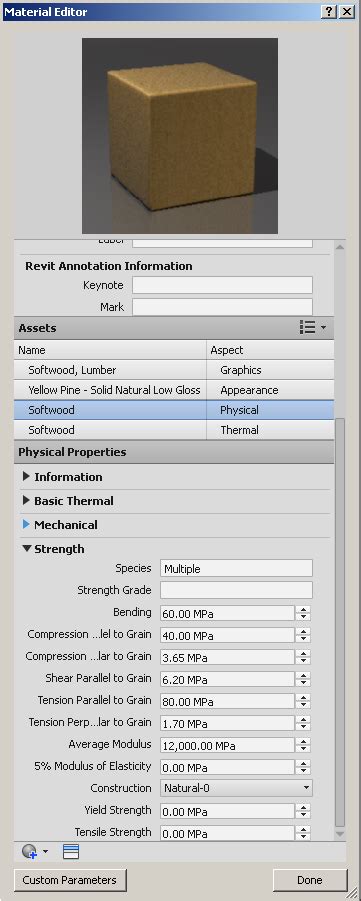The image size is (361, 901).
Task: Click the Yield Strength spinner arrows
Action: pyautogui.click(x=304, y=811)
